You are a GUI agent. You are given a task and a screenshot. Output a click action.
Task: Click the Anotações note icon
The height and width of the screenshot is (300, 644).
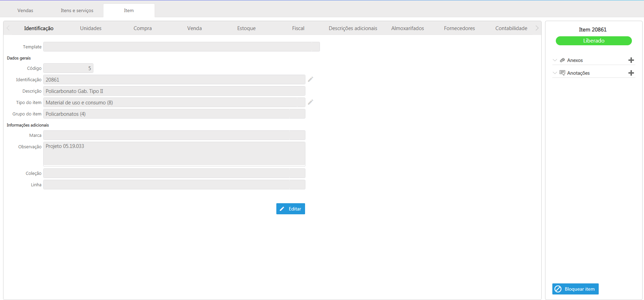(x=562, y=73)
